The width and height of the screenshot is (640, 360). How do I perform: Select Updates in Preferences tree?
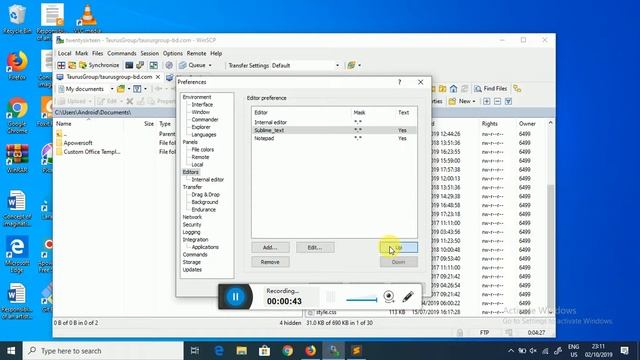tap(192, 269)
